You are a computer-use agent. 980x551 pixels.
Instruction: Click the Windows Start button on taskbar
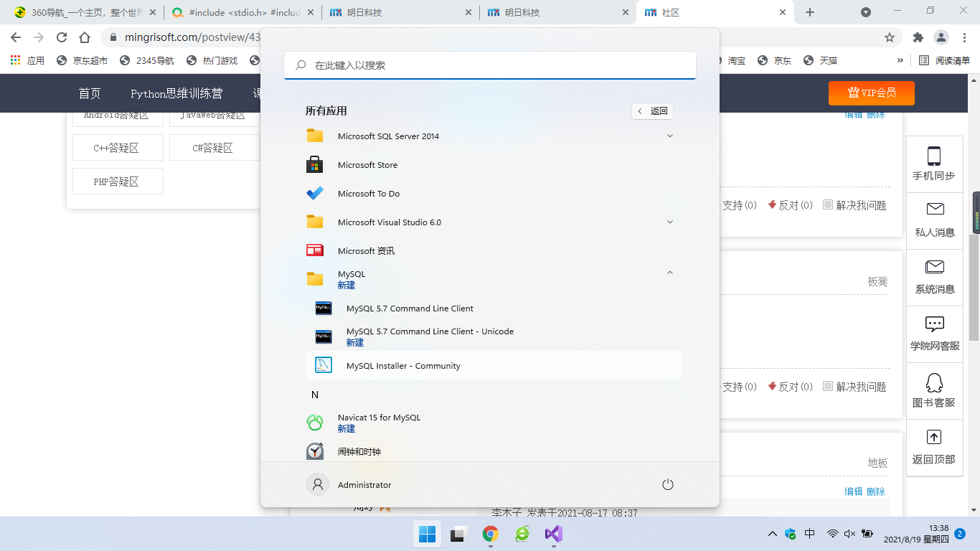coord(427,534)
